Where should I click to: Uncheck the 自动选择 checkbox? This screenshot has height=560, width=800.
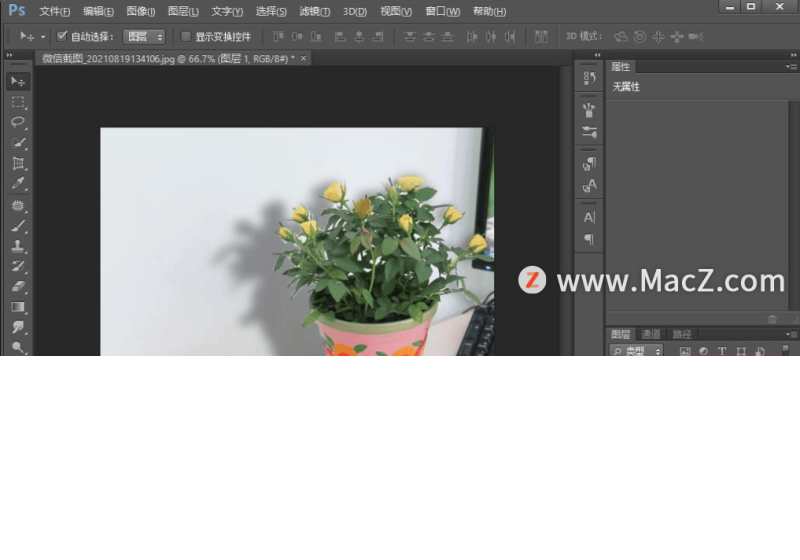[62, 36]
